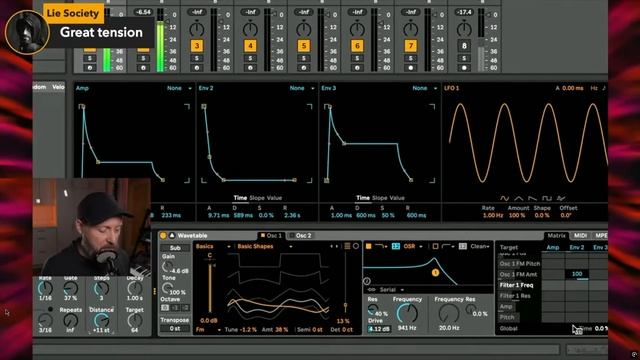Open the MIDI modulation tab
Viewport: 640px width, 360px height.
(580, 236)
